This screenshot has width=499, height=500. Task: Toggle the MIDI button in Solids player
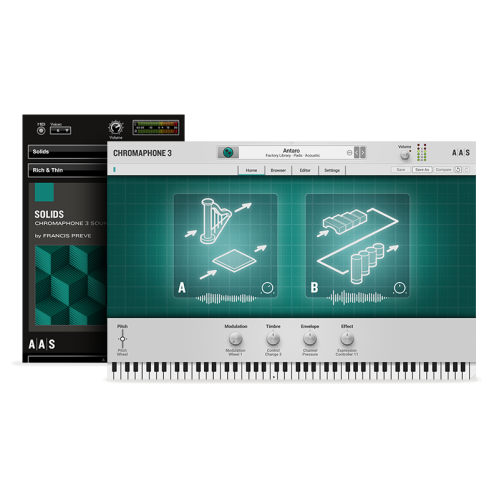point(41,131)
